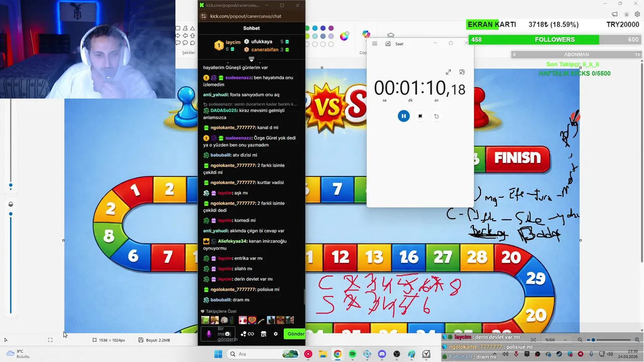644x362 pixels.
Task: Choose the lavender color swatch in Paint
Action: [331, 36]
